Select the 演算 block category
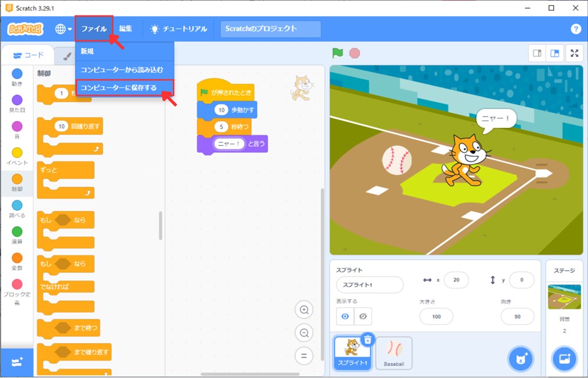This screenshot has height=378, width=588. 17,235
